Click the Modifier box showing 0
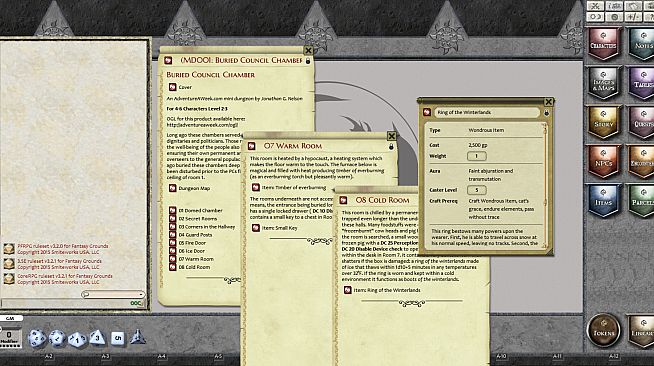Viewport: 654px width, 366px height. point(9,338)
